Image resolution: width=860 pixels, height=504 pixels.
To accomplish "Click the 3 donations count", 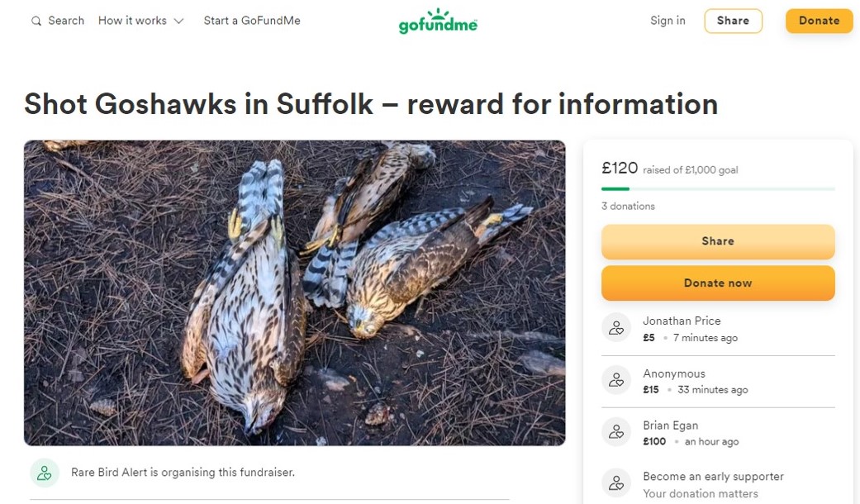I will pyautogui.click(x=628, y=206).
